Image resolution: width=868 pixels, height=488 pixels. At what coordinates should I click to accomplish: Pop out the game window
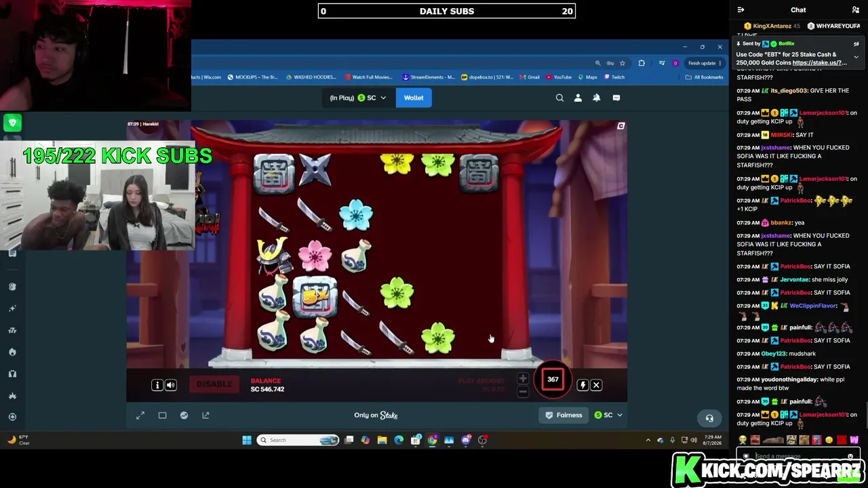click(x=205, y=415)
